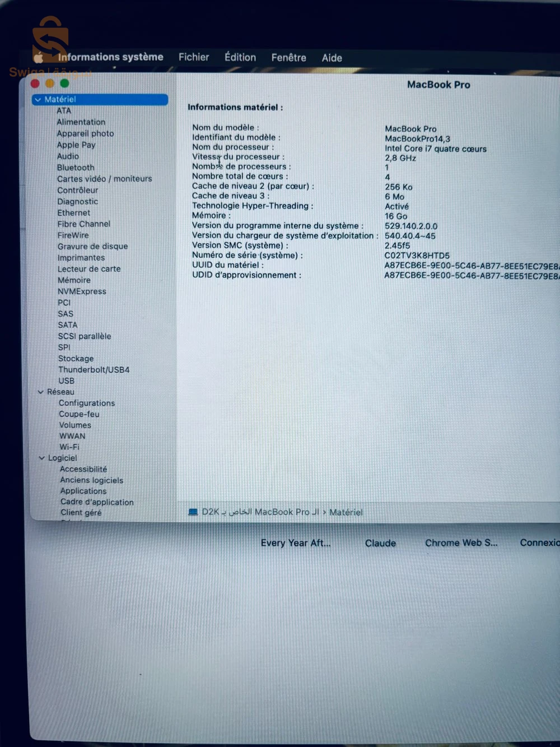
Task: Select Configurations under Réseau
Action: pyautogui.click(x=87, y=403)
